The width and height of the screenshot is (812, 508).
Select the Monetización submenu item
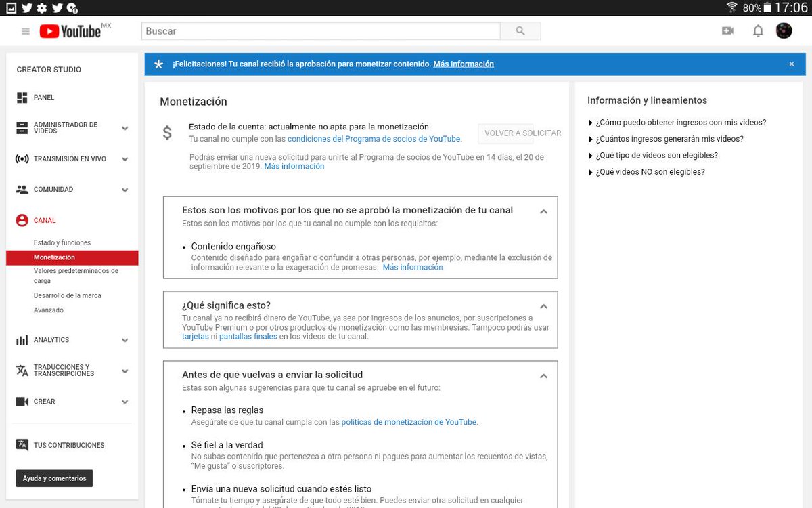[x=72, y=257]
